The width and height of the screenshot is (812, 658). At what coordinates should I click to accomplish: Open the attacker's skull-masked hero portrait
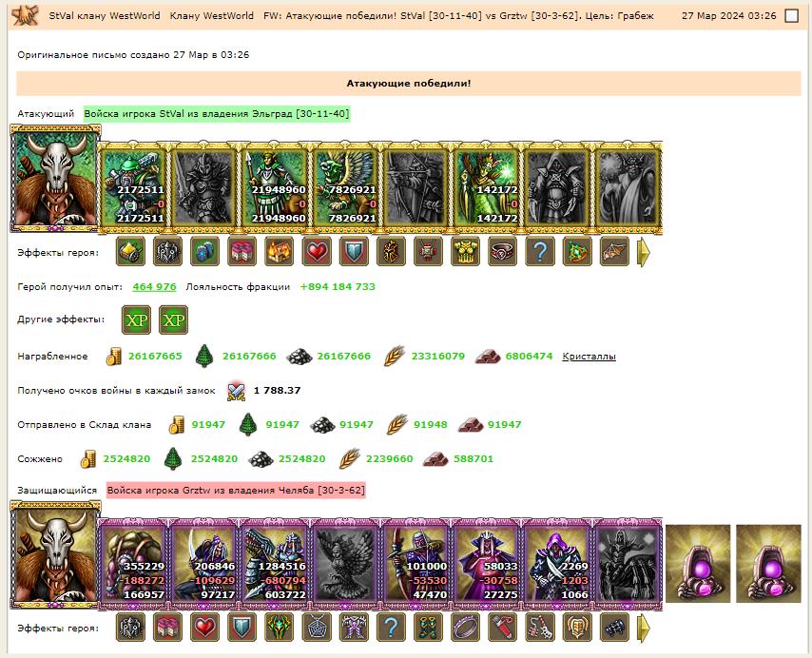(x=55, y=179)
